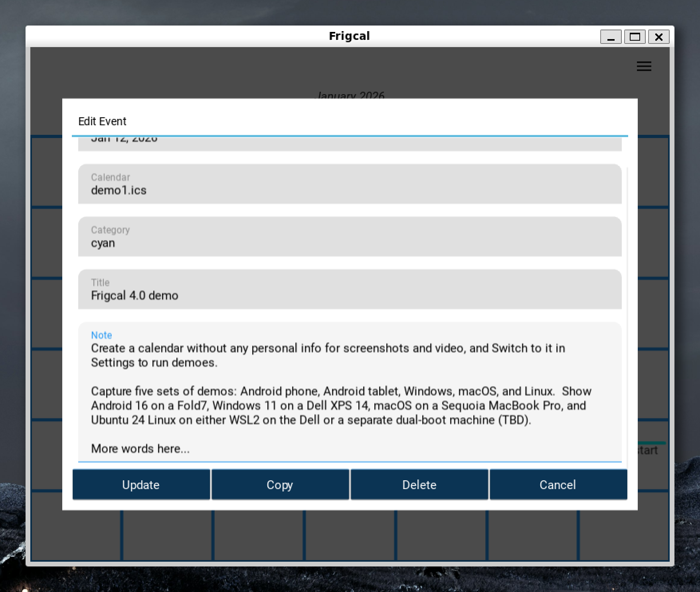Click the word 'Settings' in the note
The width and height of the screenshot is (700, 592).
tap(113, 363)
